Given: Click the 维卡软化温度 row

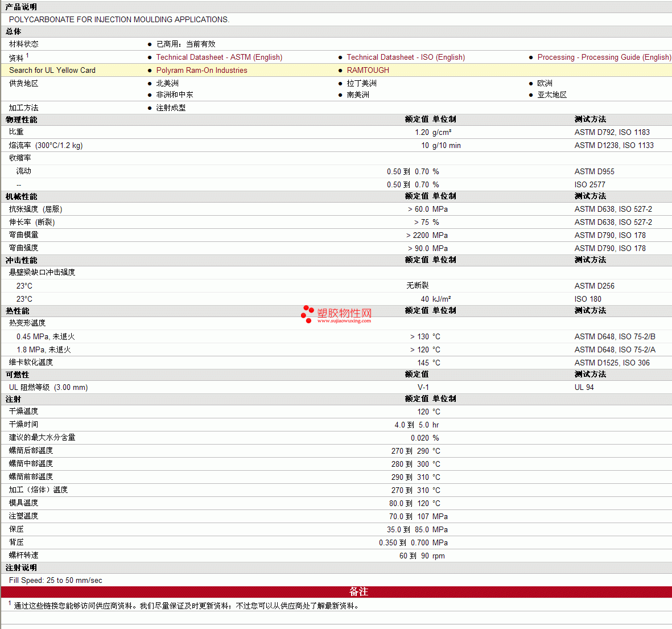Looking at the screenshot, I should [336, 363].
